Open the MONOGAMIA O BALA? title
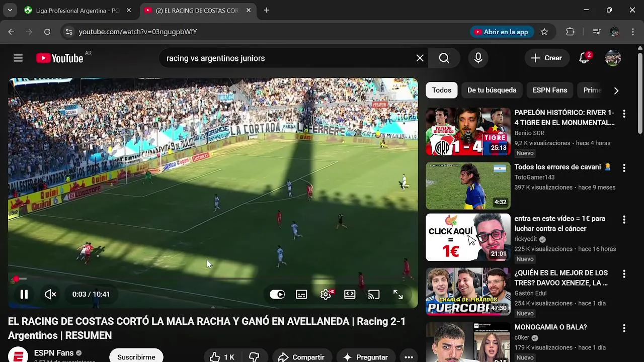 pos(550,327)
